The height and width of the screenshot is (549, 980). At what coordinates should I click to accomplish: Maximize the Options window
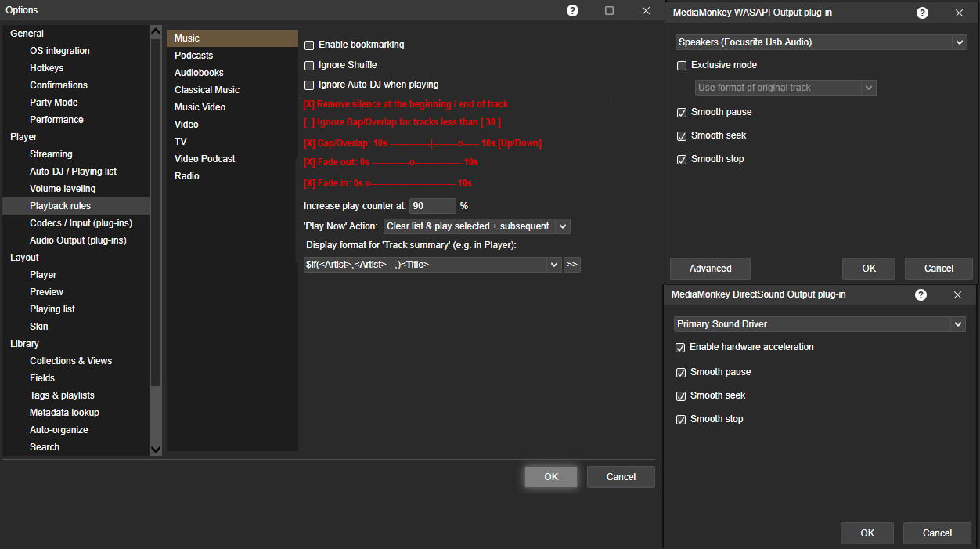[609, 10]
